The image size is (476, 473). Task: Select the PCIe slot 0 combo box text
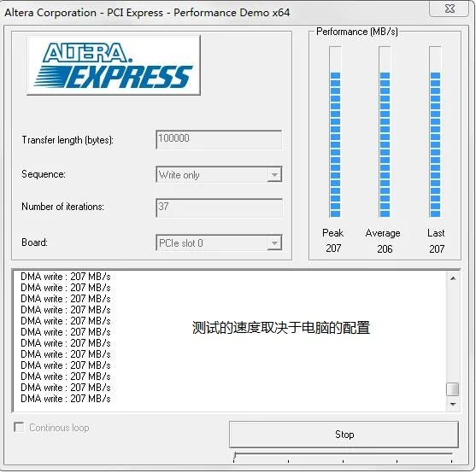point(181,243)
